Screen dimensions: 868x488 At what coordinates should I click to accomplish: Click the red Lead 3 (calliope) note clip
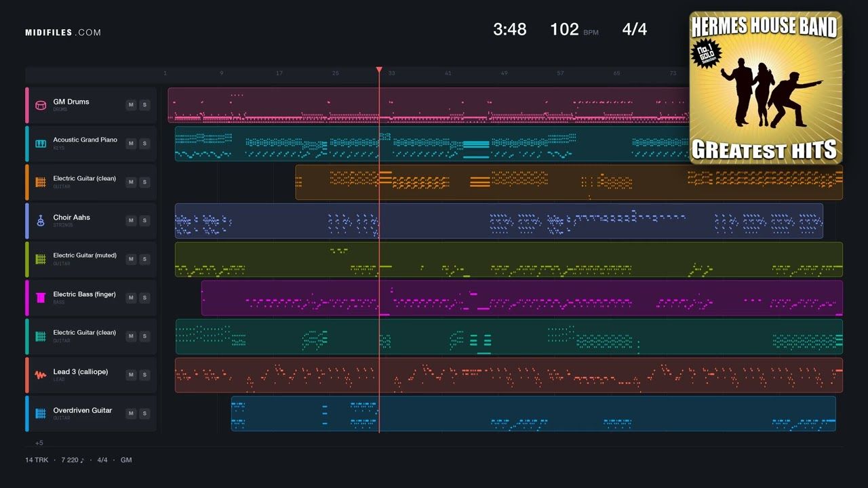[x=509, y=375]
